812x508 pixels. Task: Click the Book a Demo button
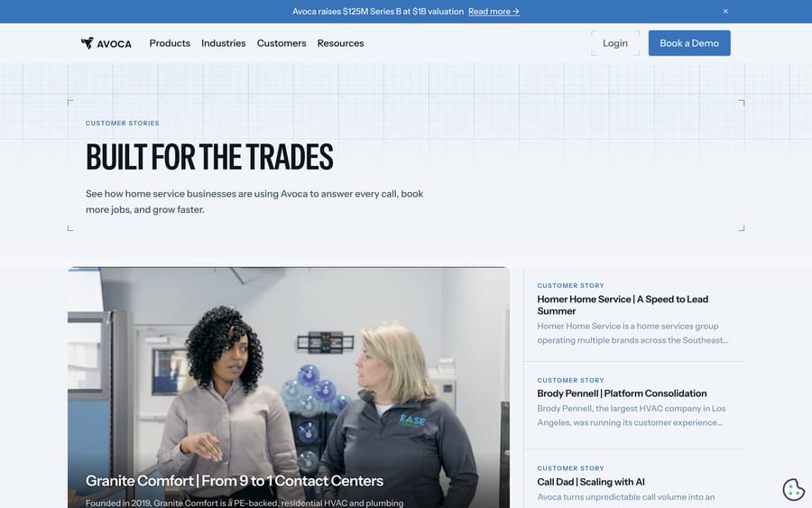pos(689,43)
